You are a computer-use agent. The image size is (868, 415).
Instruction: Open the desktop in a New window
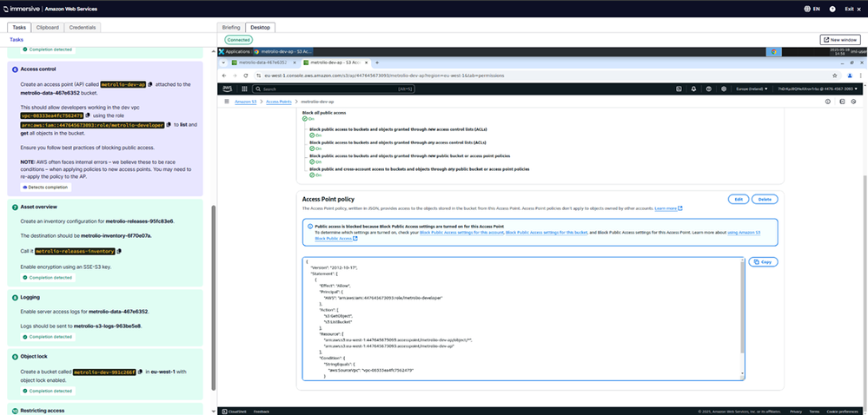click(x=840, y=40)
